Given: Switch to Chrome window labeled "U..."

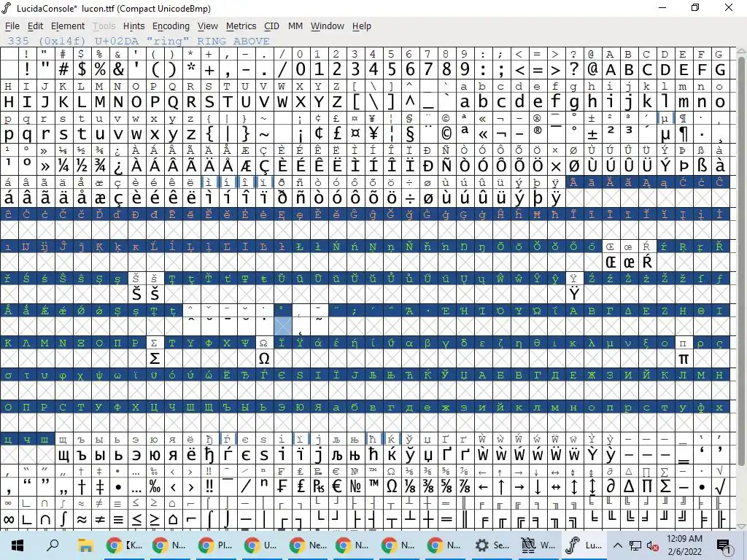Looking at the screenshot, I should (261, 545).
